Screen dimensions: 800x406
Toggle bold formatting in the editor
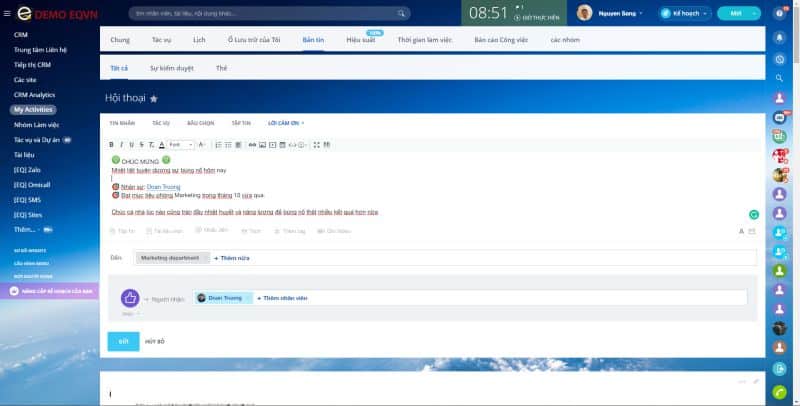tap(111, 145)
